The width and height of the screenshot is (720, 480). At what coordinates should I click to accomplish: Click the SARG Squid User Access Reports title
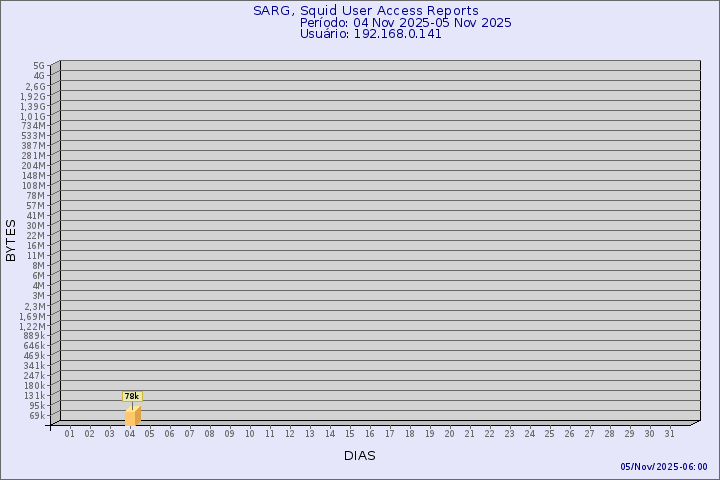[x=365, y=10]
